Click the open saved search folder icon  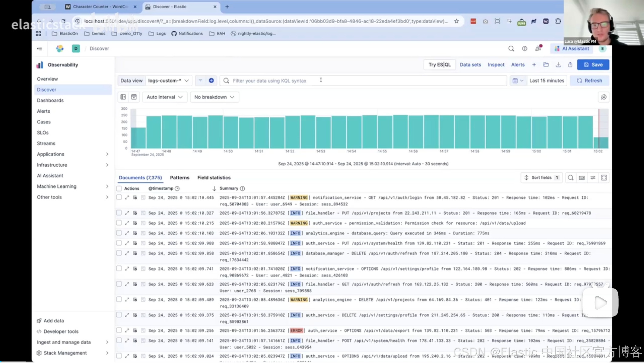[x=546, y=65]
